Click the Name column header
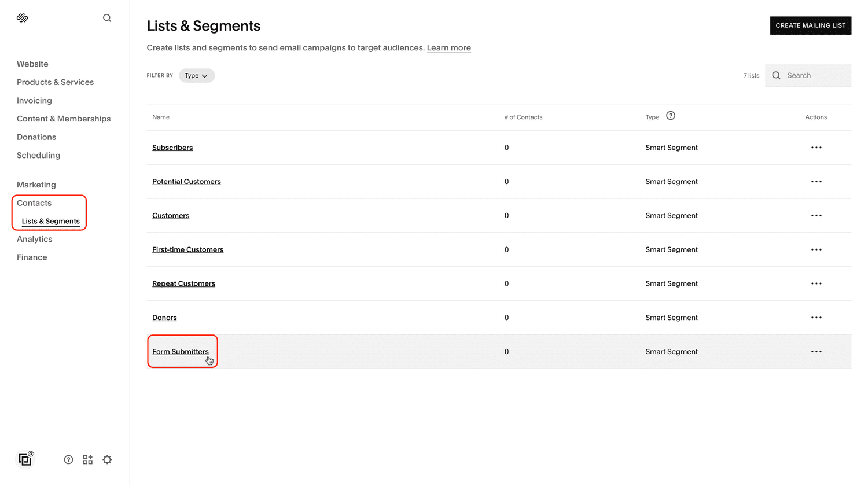868x486 pixels. point(161,117)
